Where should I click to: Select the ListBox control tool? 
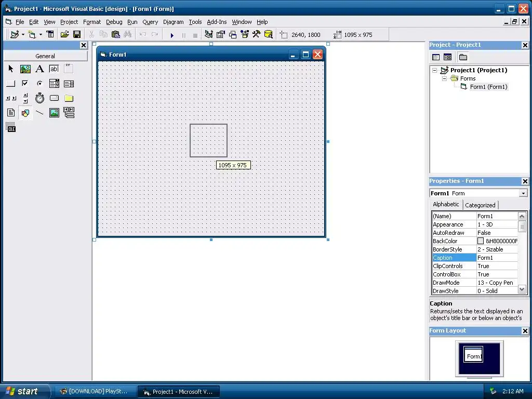pos(69,84)
